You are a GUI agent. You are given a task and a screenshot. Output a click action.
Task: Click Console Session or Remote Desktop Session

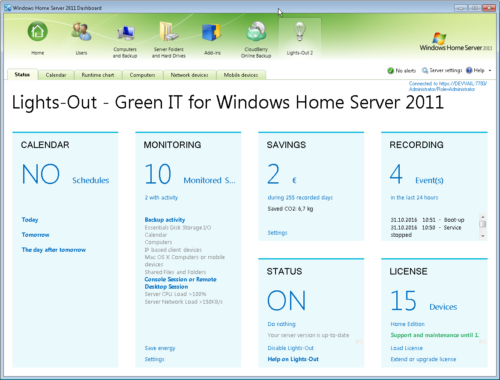click(x=180, y=283)
